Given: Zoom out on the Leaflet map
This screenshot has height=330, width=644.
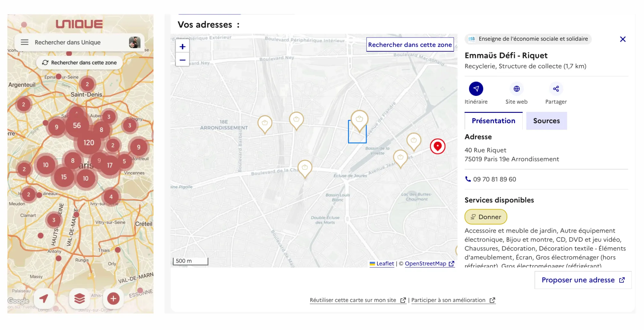Looking at the screenshot, I should (x=183, y=60).
